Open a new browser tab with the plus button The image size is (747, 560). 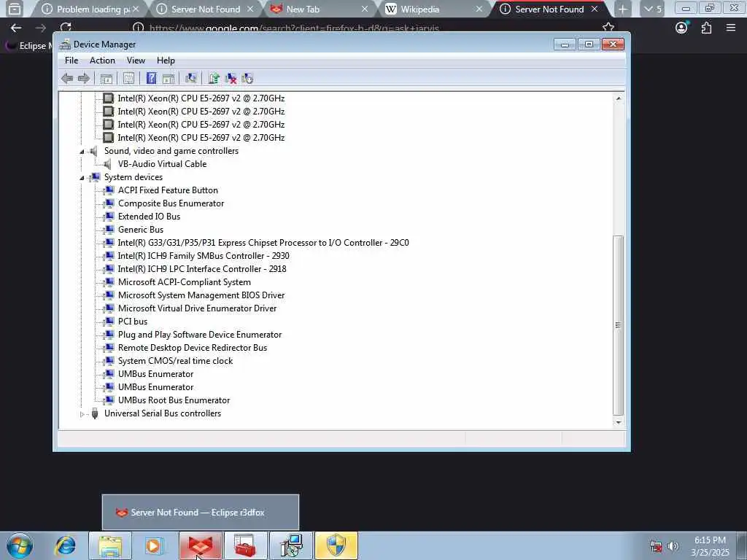pos(623,9)
